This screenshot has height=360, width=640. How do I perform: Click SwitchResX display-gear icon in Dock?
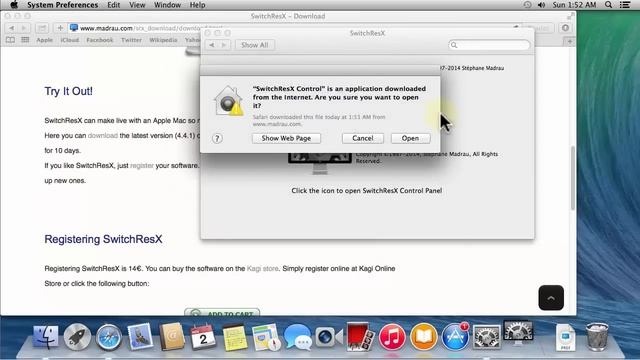[518, 333]
